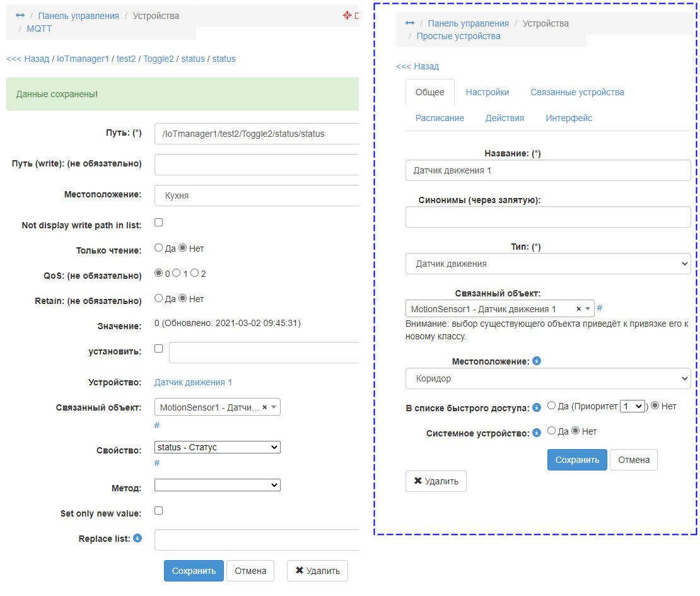
Task: Click the Синонимы input field
Action: pyautogui.click(x=548, y=217)
